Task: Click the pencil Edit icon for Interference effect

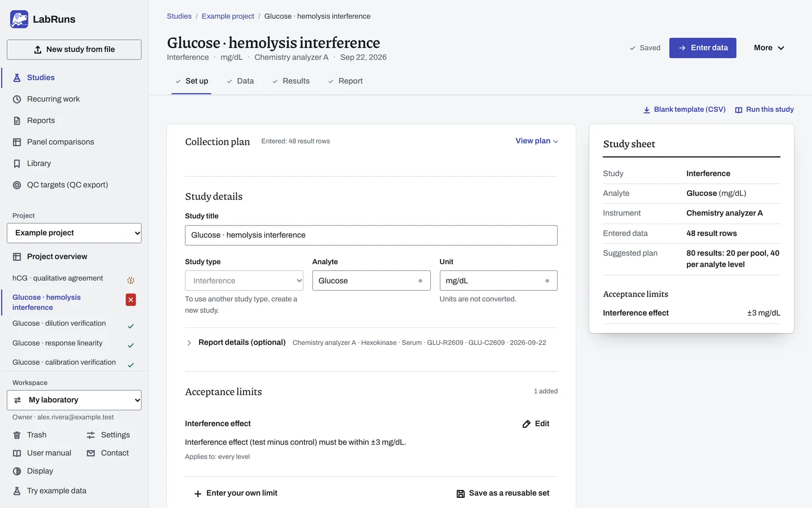Action: [x=526, y=424]
